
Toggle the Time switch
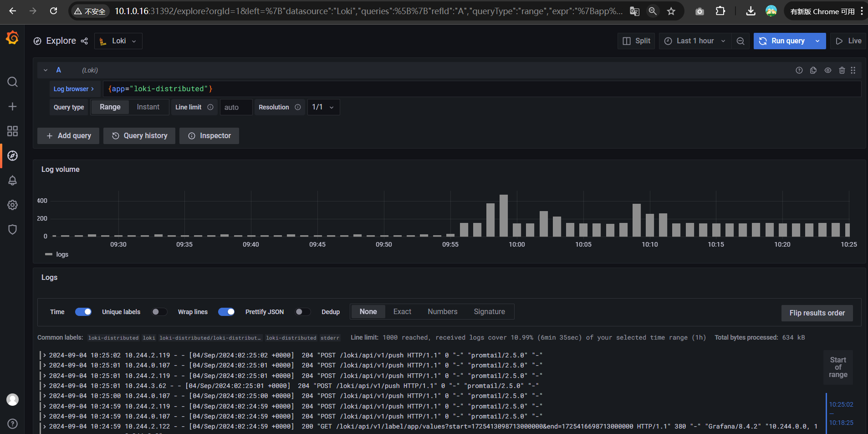83,312
